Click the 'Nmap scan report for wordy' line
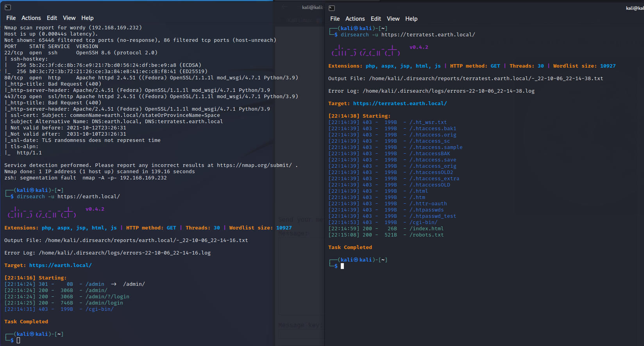The image size is (644, 346). coord(73,28)
